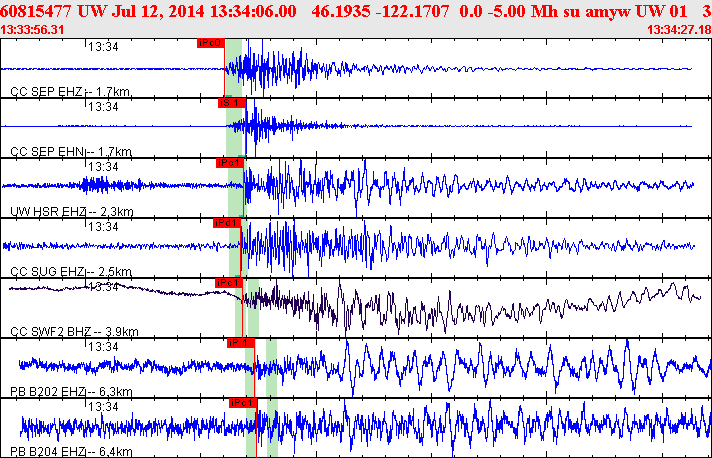This screenshot has width=712, height=458.
Task: Click the CC SWF2 BHZ station label
Action: [74, 332]
